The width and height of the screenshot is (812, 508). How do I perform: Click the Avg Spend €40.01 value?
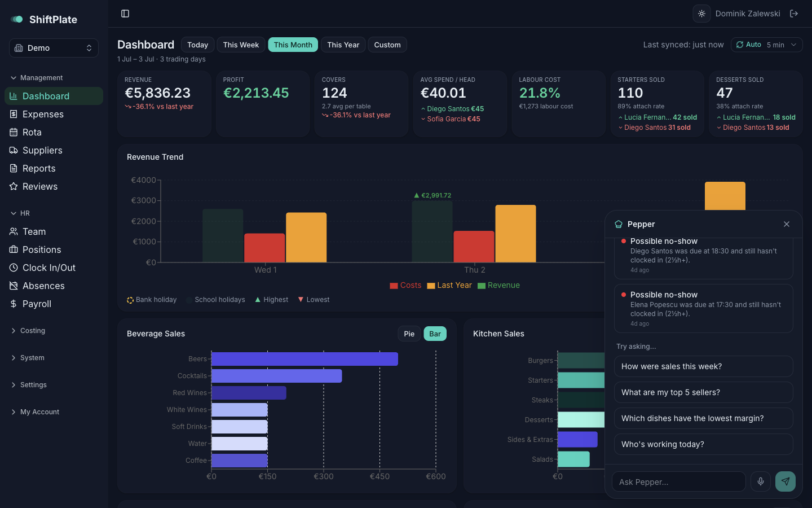coord(443,93)
